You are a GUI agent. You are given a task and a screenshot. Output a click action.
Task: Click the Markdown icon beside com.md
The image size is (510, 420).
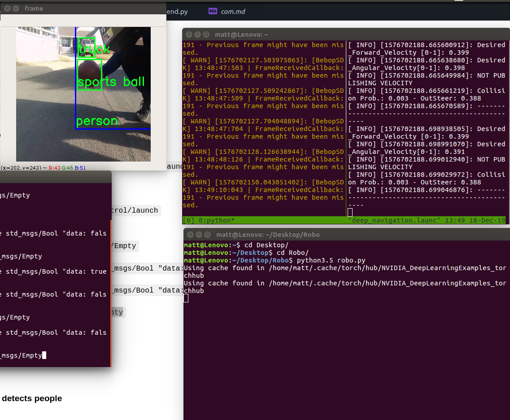pyautogui.click(x=213, y=11)
